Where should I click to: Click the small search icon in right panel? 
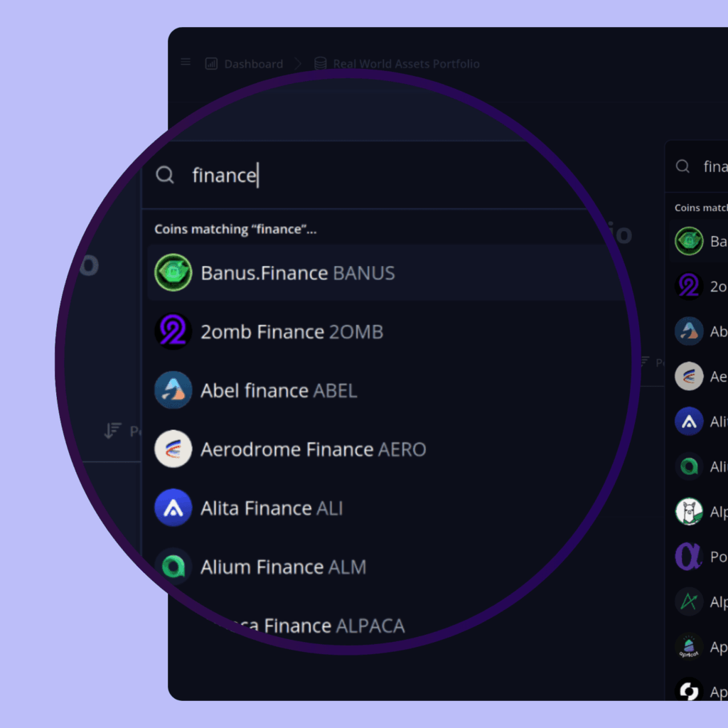682,166
